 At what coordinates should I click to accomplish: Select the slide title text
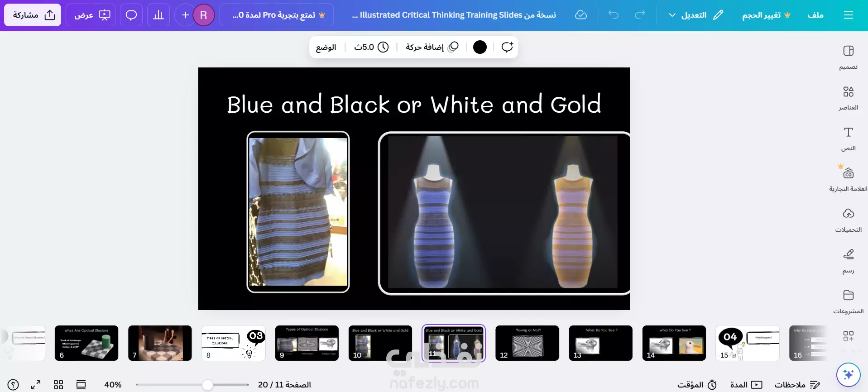[414, 104]
